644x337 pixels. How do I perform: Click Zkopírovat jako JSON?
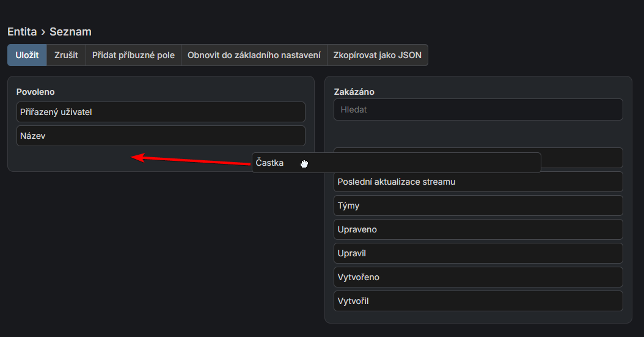tap(377, 55)
